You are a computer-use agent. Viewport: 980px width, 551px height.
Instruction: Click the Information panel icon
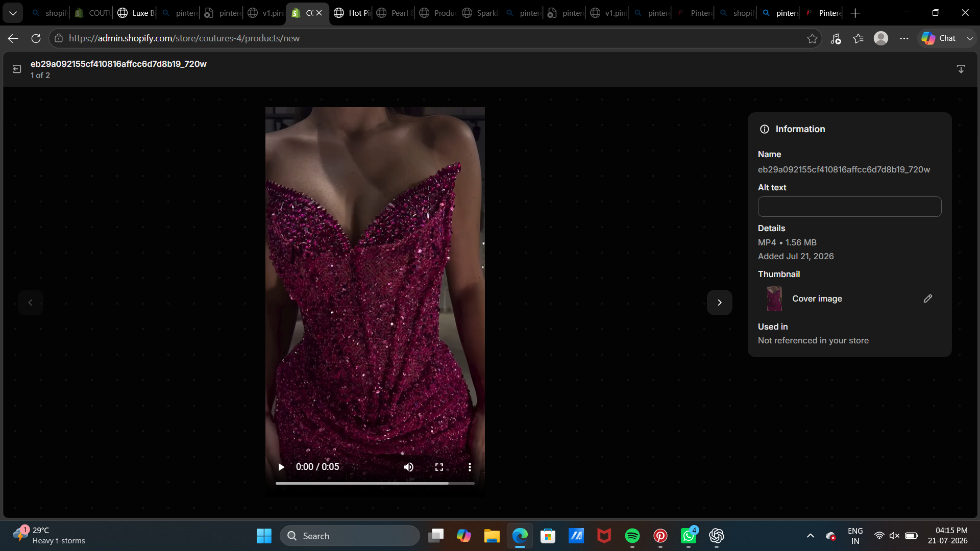click(765, 129)
